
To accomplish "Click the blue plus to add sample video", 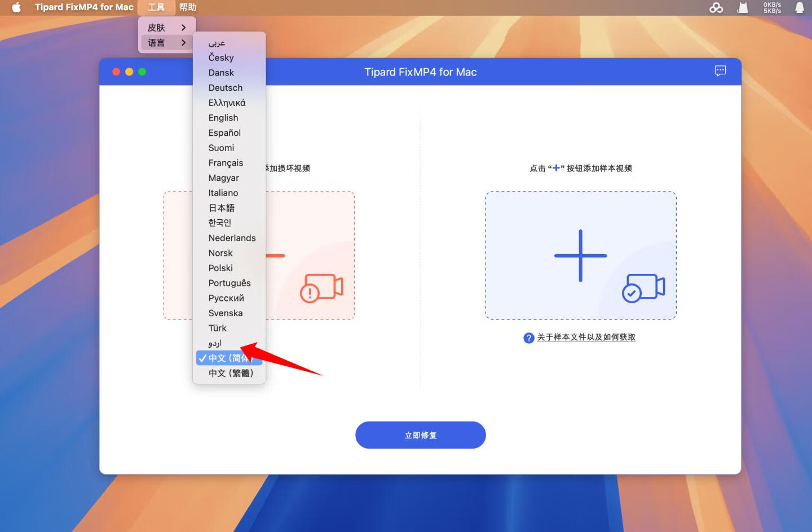I will (x=580, y=255).
